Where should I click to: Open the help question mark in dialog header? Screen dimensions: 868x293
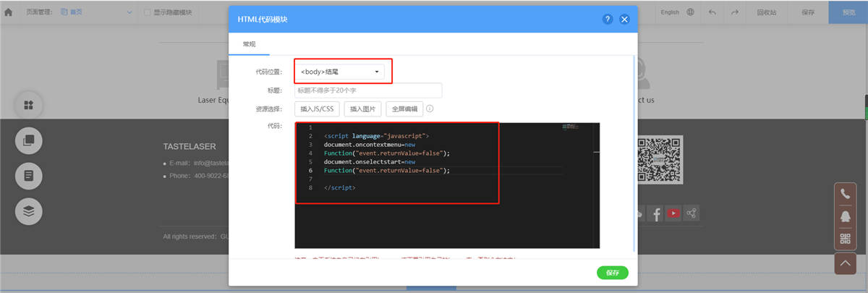pyautogui.click(x=608, y=20)
